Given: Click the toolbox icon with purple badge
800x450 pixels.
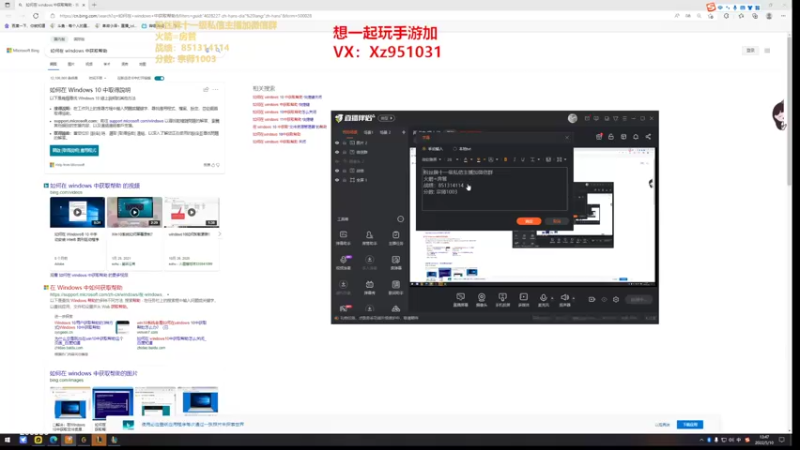Looking at the screenshot, I should (x=343, y=259).
